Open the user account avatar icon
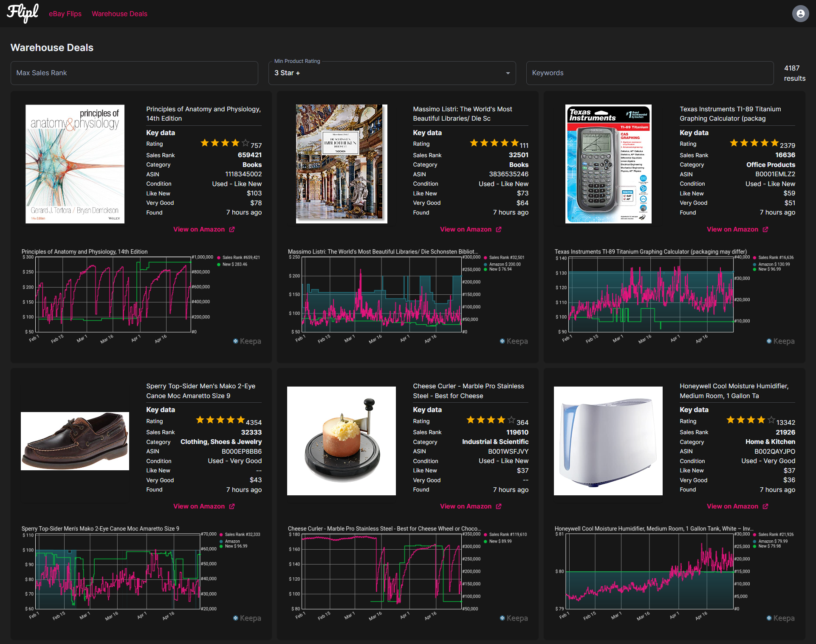The image size is (816, 644). point(800,14)
